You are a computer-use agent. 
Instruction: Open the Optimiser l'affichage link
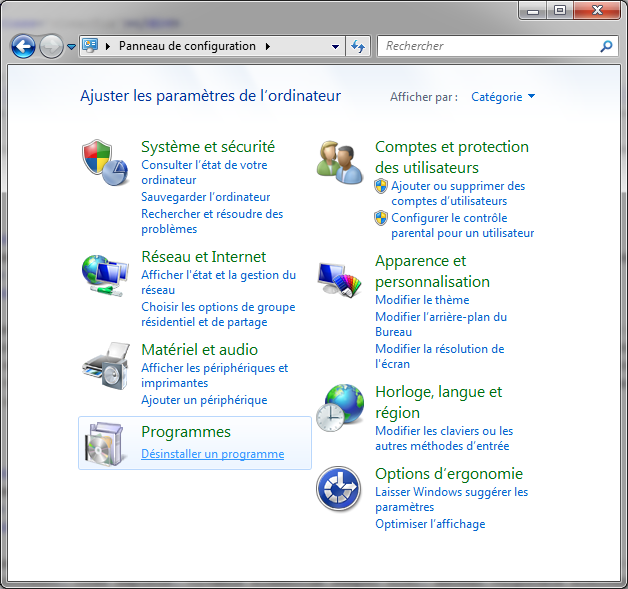(x=429, y=524)
